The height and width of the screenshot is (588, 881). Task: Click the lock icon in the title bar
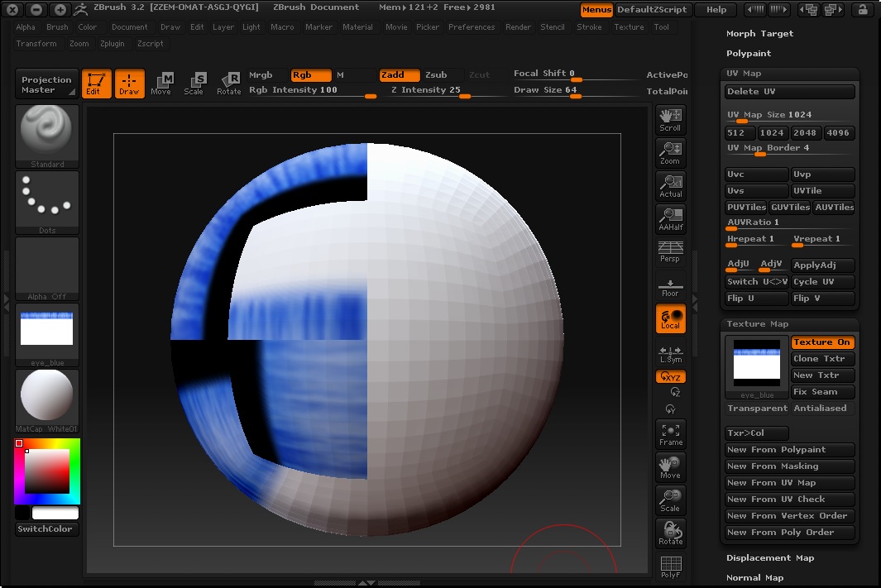point(862,9)
